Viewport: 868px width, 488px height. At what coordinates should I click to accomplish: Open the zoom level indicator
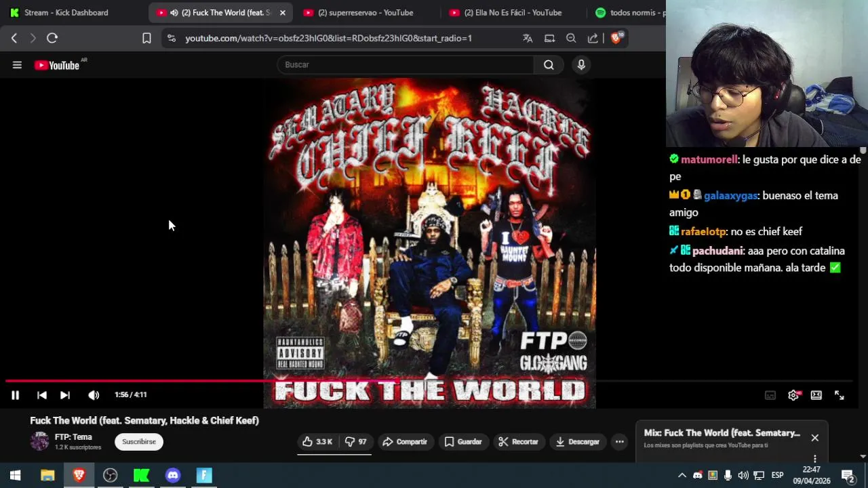tap(571, 39)
